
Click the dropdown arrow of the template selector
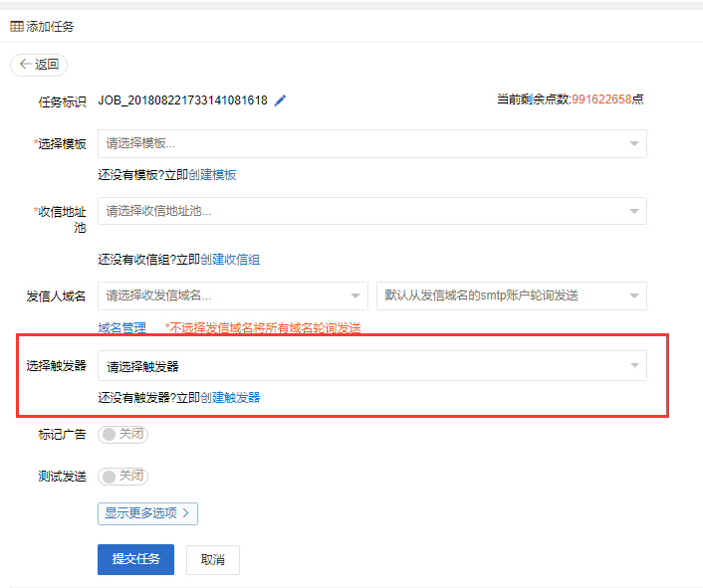click(x=634, y=144)
